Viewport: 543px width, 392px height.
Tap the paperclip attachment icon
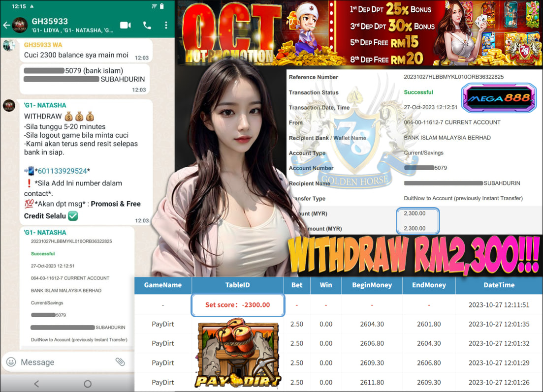120,362
